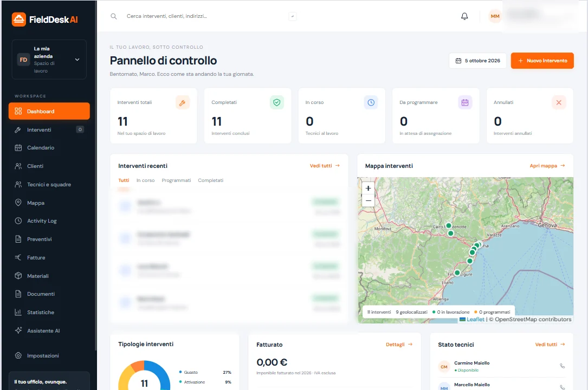The width and height of the screenshot is (588, 390).
Task: Open the 5 ottobre 2026 date picker
Action: [478, 61]
